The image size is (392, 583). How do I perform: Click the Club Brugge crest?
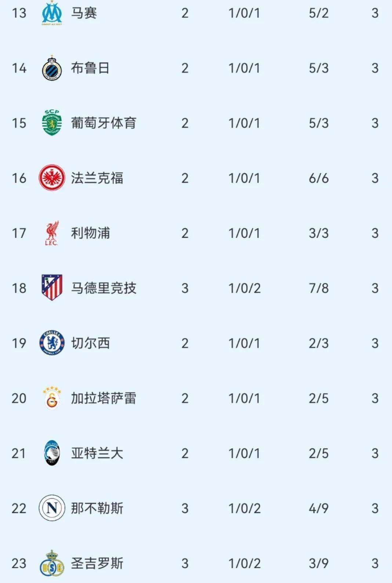(x=52, y=68)
